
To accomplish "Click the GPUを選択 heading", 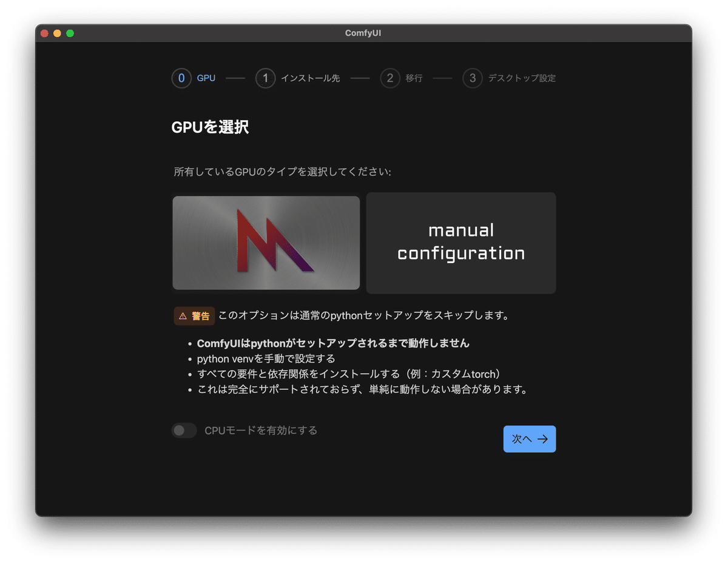I will coord(211,127).
